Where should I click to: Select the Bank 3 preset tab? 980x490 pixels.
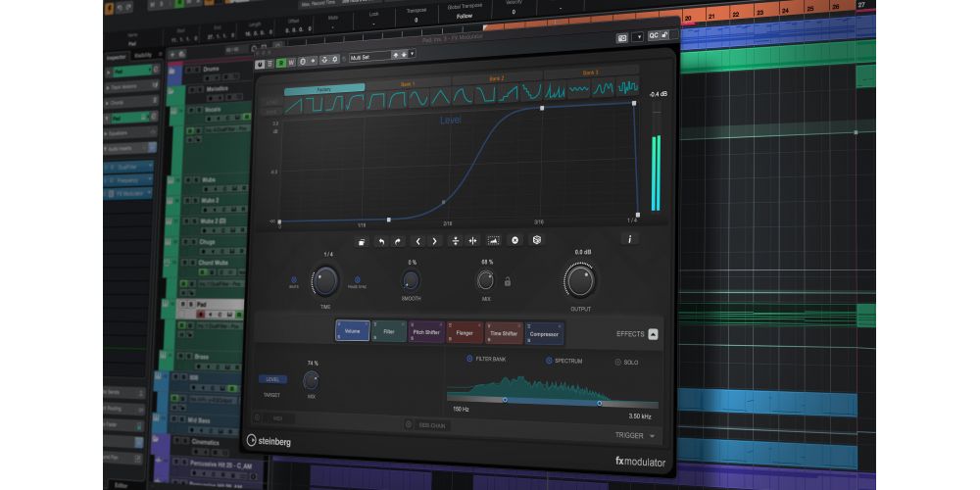pos(591,73)
